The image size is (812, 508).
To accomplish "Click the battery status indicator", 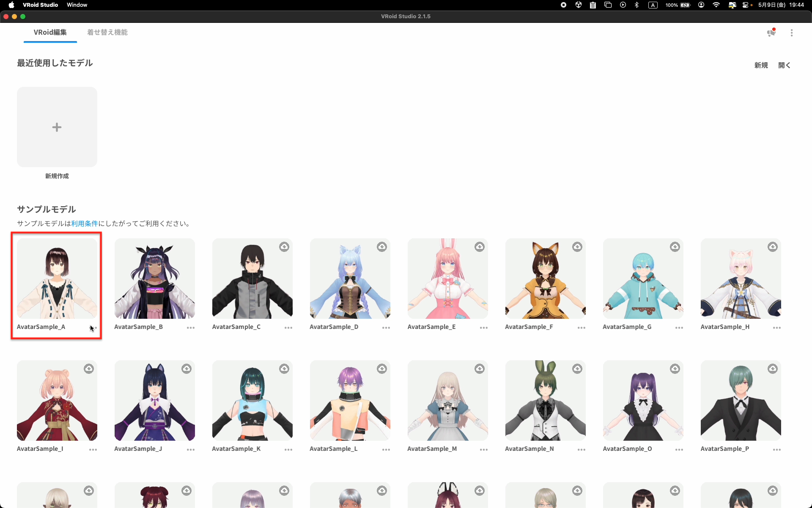I will (x=678, y=5).
